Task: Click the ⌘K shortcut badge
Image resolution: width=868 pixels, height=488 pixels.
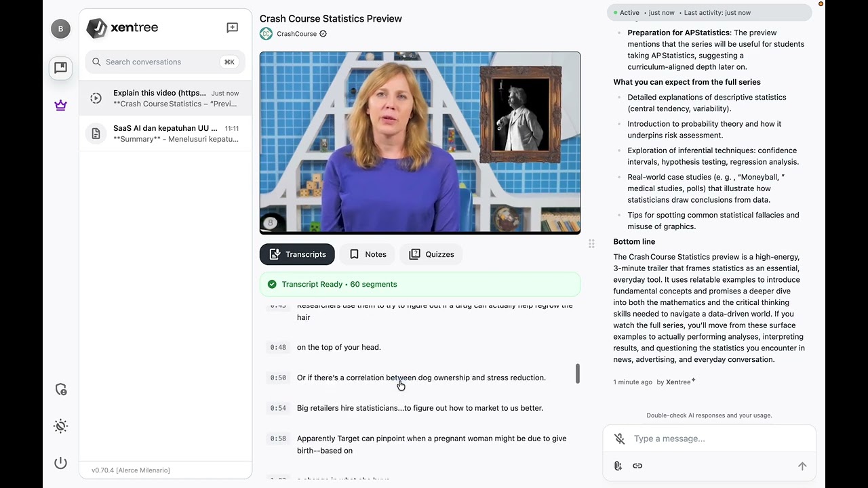Action: pyautogui.click(x=229, y=62)
